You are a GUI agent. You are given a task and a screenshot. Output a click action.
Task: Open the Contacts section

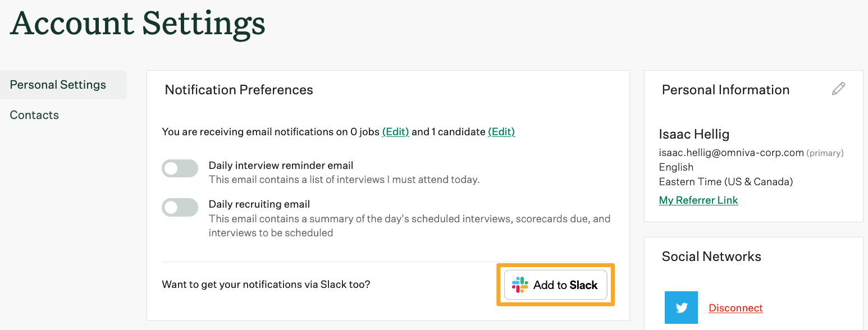(34, 114)
